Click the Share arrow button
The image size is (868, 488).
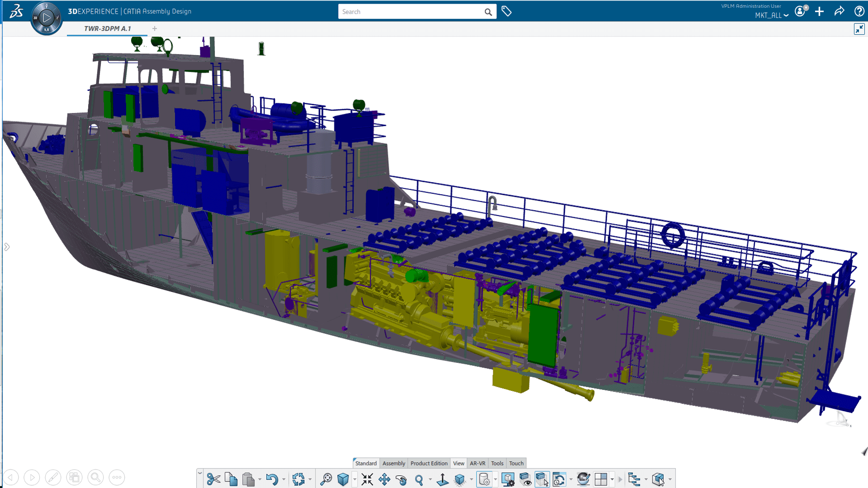[x=839, y=11]
